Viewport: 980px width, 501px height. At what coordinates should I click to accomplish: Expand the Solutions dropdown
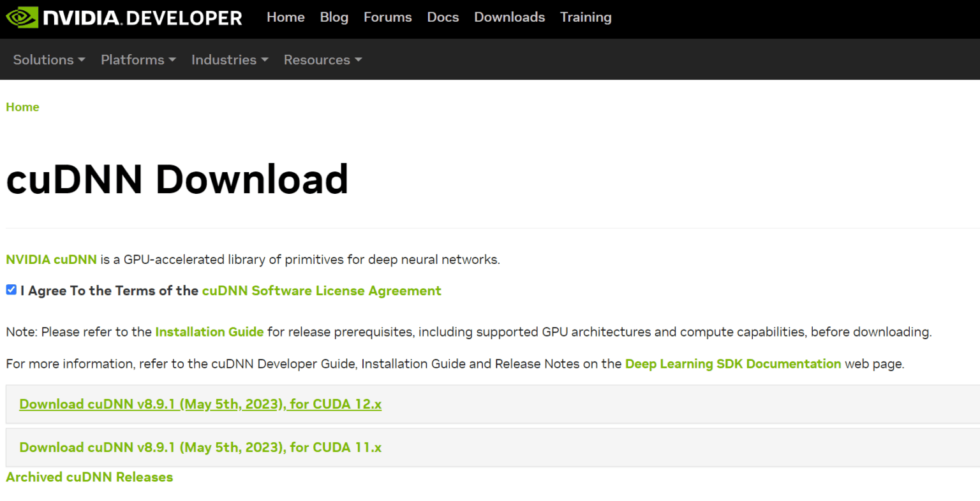coord(48,59)
